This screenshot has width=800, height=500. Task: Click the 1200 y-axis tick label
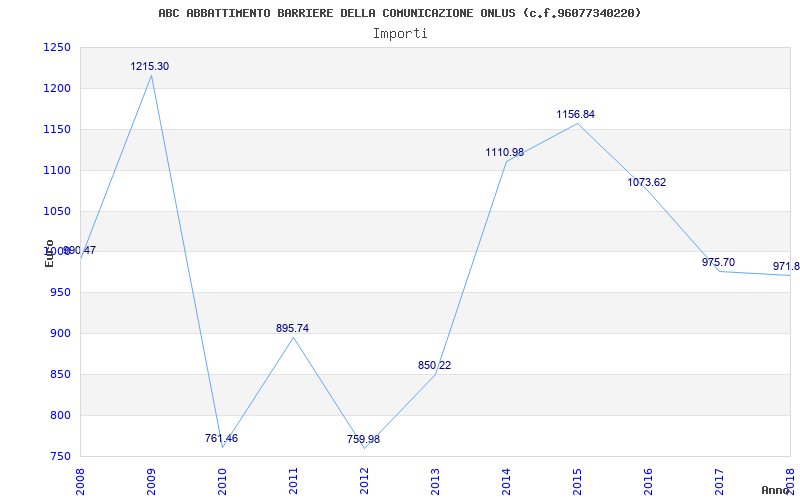click(57, 89)
